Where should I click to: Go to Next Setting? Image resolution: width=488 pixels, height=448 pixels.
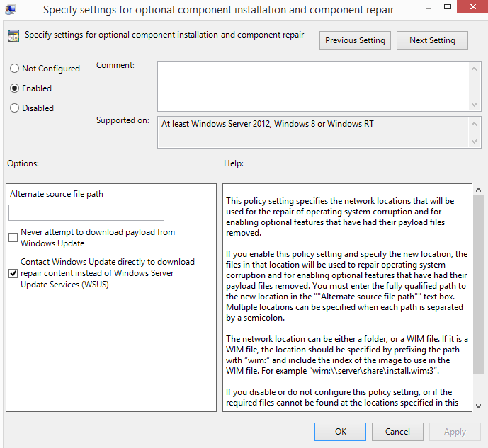[432, 40]
